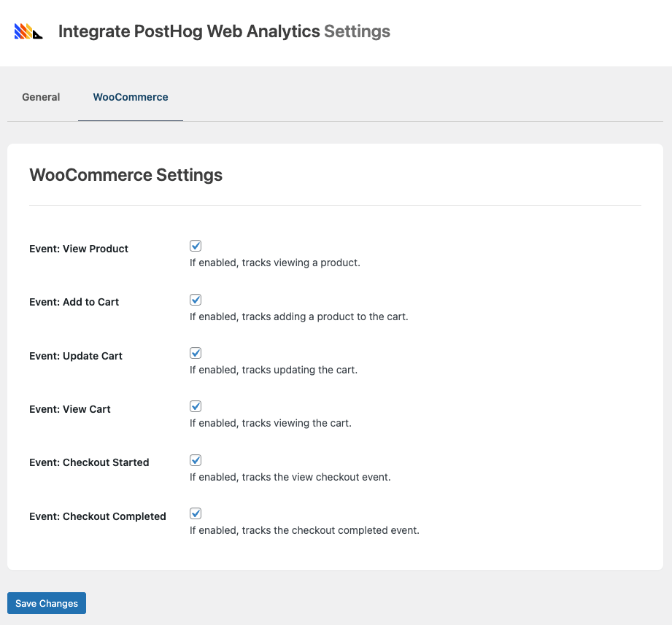Click the 'Event: Add to Cart' label

[74, 302]
